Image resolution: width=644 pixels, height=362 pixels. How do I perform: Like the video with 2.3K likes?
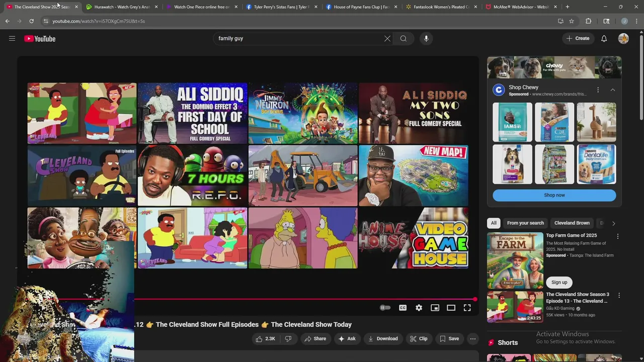tap(265, 339)
